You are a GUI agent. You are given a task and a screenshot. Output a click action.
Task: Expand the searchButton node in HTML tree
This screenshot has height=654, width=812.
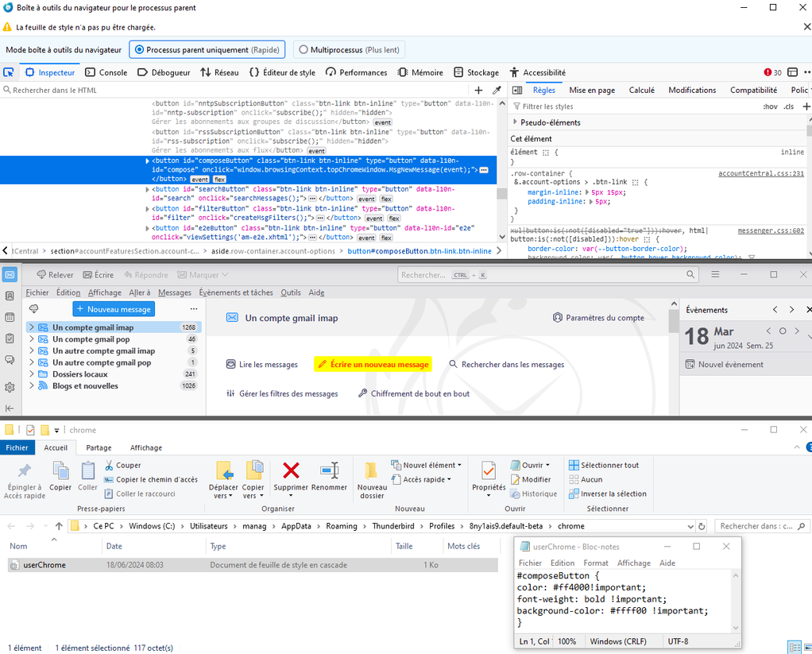tap(148, 189)
